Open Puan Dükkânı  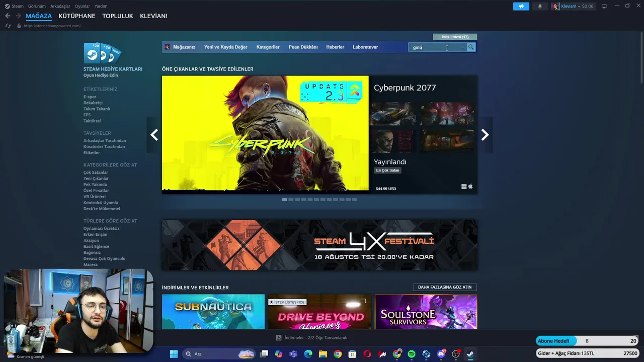pos(303,47)
